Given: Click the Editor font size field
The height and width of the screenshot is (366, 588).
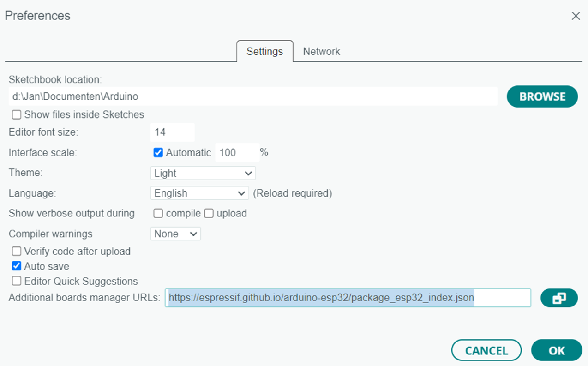Looking at the screenshot, I should pyautogui.click(x=172, y=132).
